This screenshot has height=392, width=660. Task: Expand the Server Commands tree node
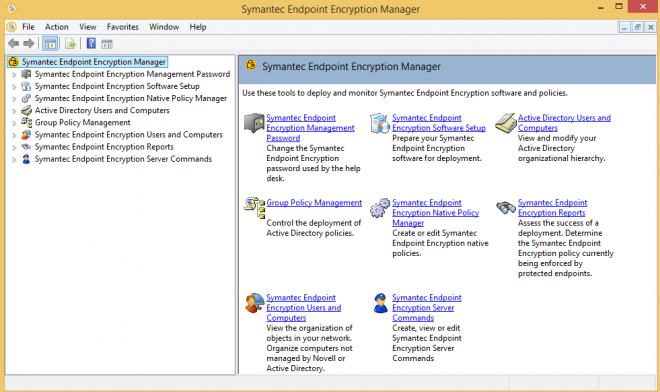(14, 160)
